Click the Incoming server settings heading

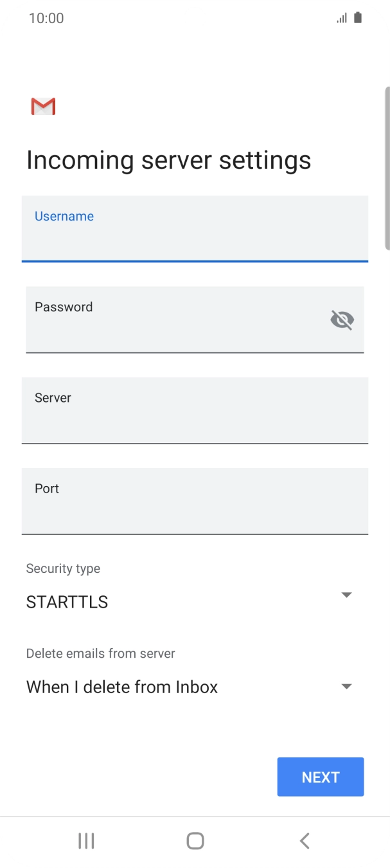168,159
